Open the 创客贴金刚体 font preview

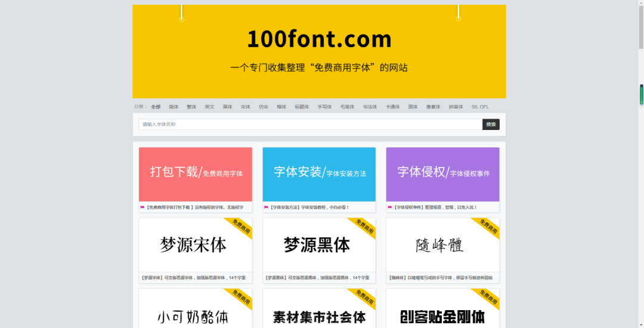(x=442, y=308)
